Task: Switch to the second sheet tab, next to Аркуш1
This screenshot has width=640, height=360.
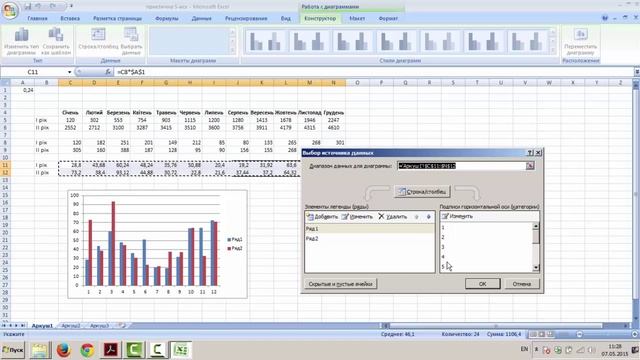Action: point(71,326)
